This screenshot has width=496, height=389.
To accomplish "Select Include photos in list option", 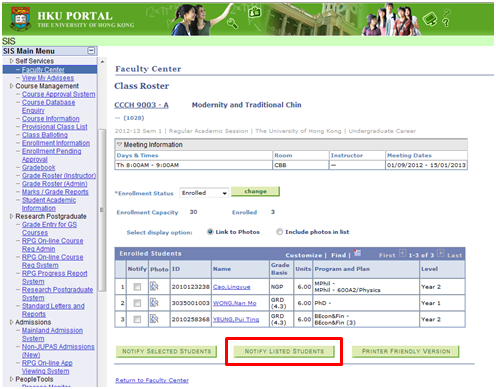I will [x=279, y=232].
